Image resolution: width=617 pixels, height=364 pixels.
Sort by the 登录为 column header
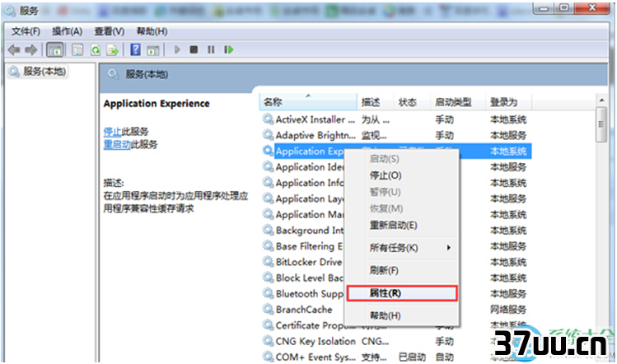[x=508, y=102]
